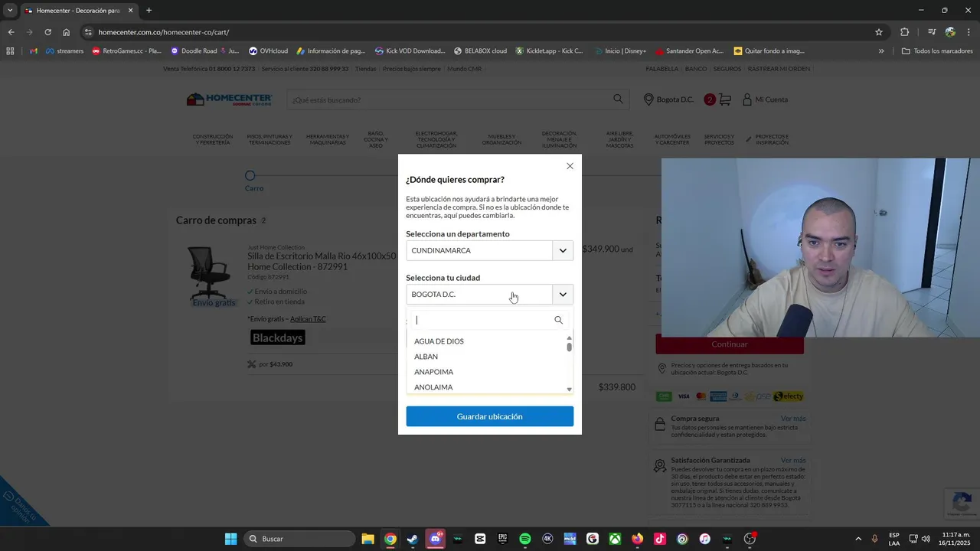Click the office chair product thumbnail
This screenshot has height=551, width=980.
click(209, 273)
